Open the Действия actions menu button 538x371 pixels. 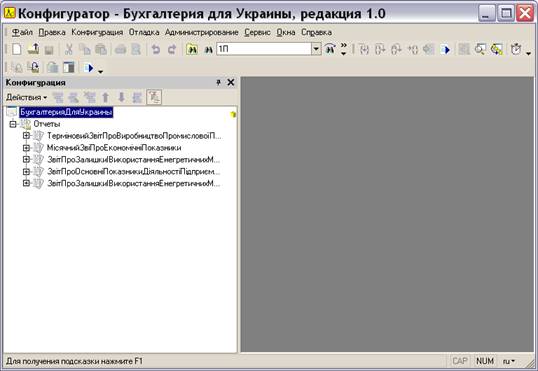click(x=26, y=97)
